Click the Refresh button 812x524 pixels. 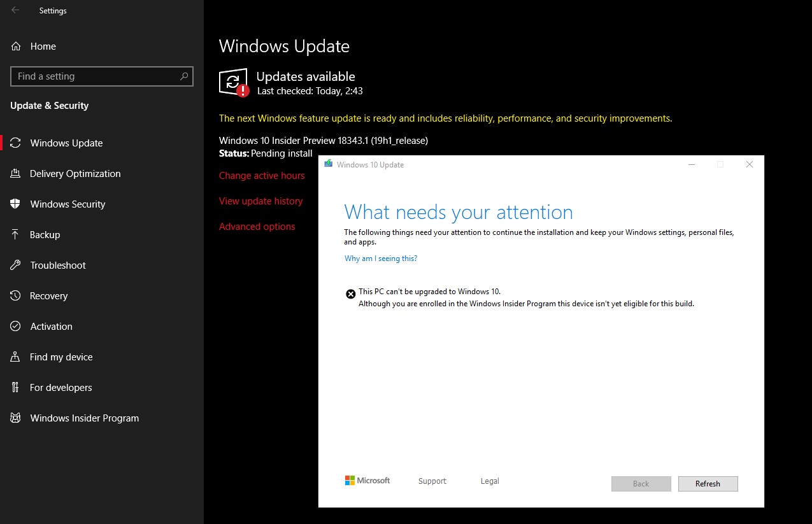coord(708,484)
